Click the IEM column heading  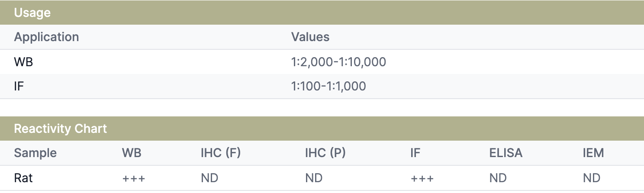[593, 153]
